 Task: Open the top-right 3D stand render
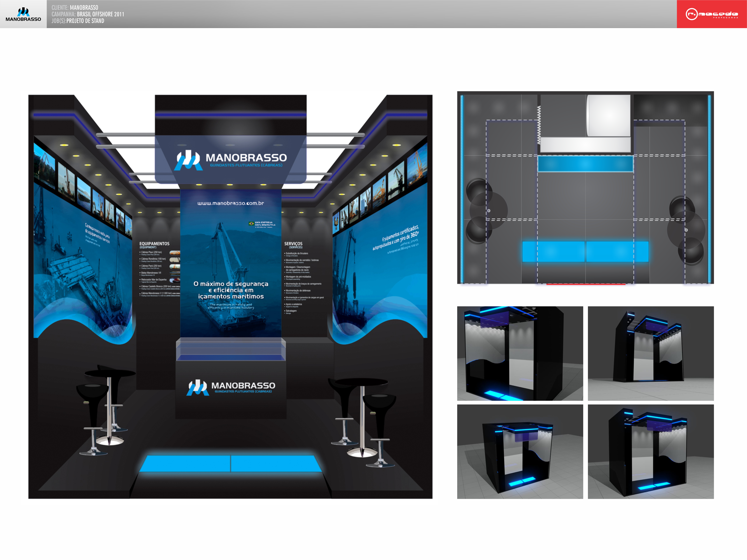click(x=651, y=353)
